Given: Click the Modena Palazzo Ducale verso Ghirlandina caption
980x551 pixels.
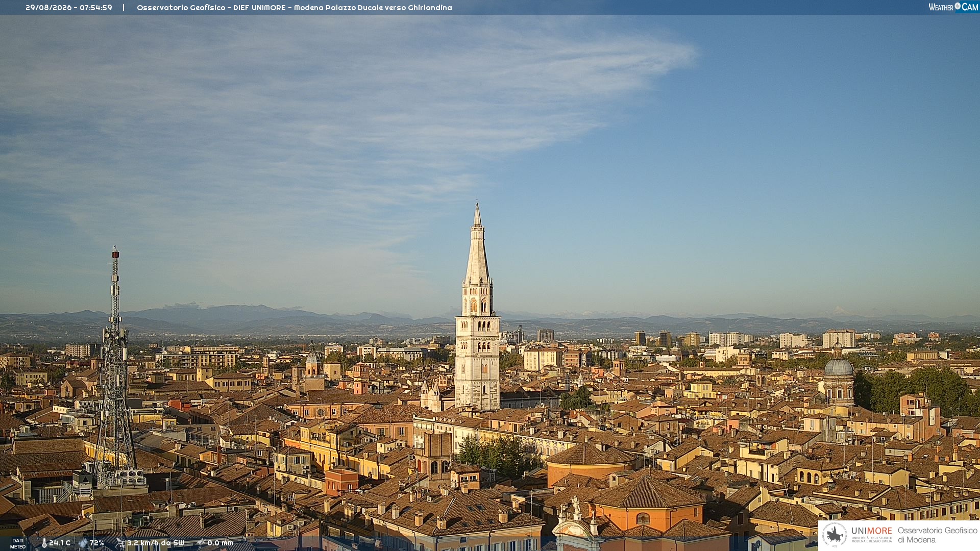Looking at the screenshot, I should click(x=373, y=8).
